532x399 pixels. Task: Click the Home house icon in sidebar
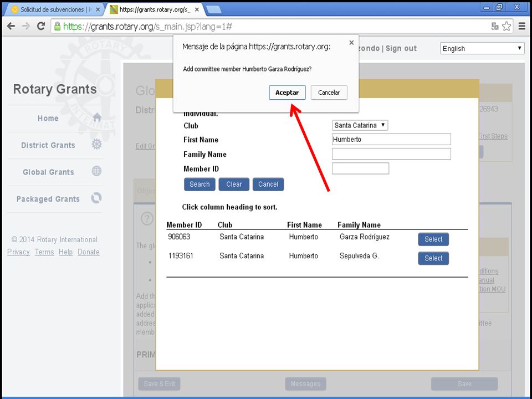tap(97, 117)
